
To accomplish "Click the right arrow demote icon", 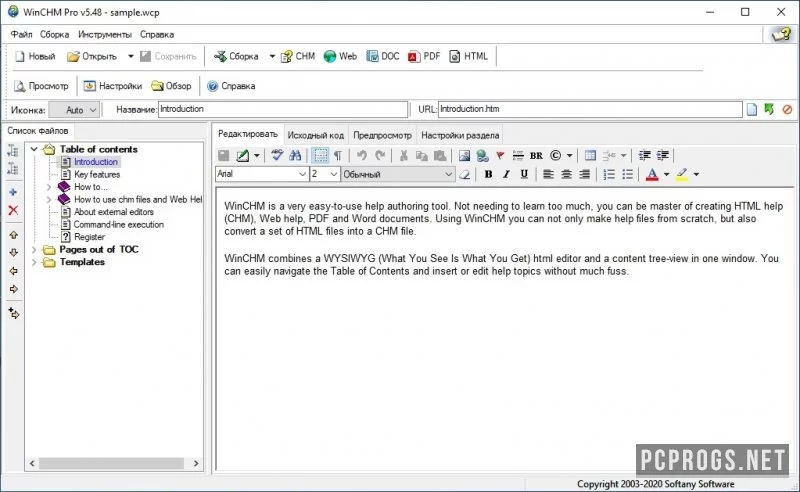I will coord(13,289).
